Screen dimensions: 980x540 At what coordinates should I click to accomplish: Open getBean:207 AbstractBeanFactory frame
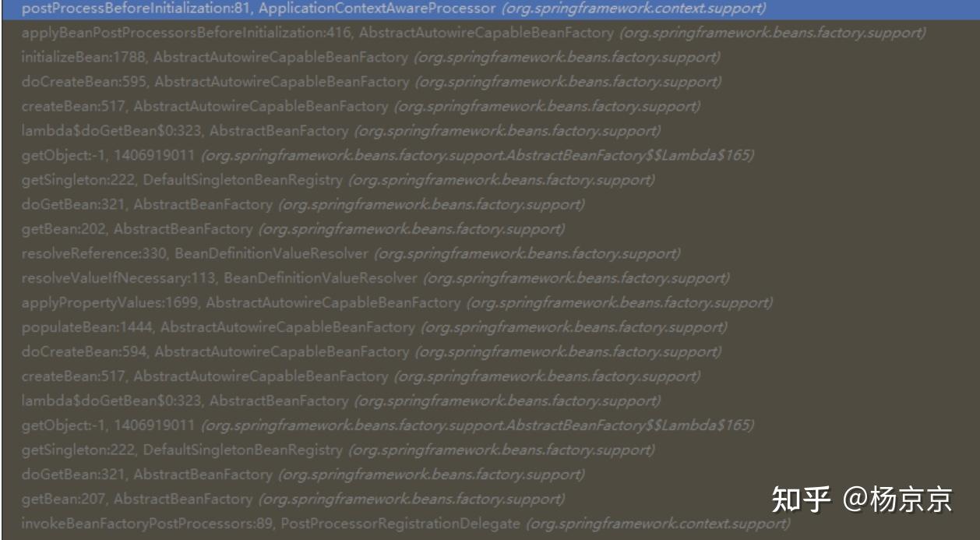(x=490, y=499)
